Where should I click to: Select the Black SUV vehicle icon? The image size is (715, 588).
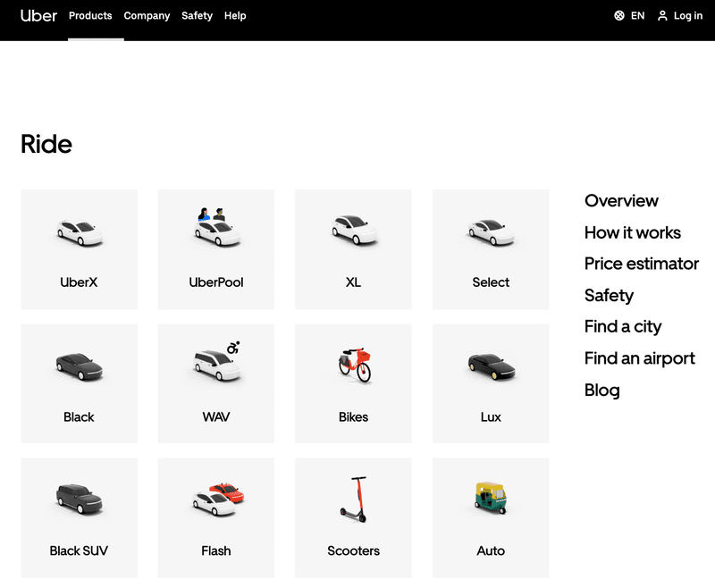80,499
